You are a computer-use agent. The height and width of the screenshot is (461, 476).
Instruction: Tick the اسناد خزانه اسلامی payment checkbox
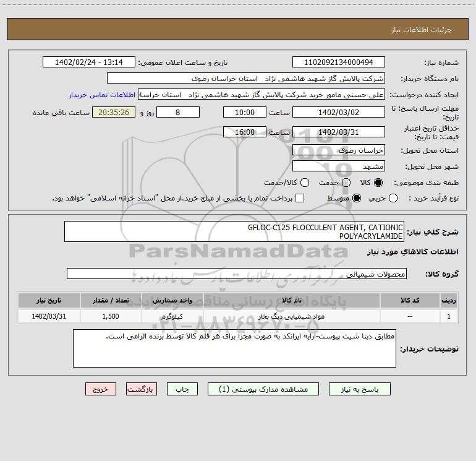click(300, 198)
